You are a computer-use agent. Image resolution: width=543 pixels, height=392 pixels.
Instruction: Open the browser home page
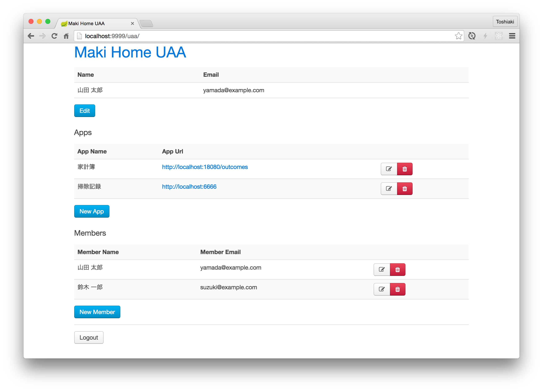(x=66, y=36)
